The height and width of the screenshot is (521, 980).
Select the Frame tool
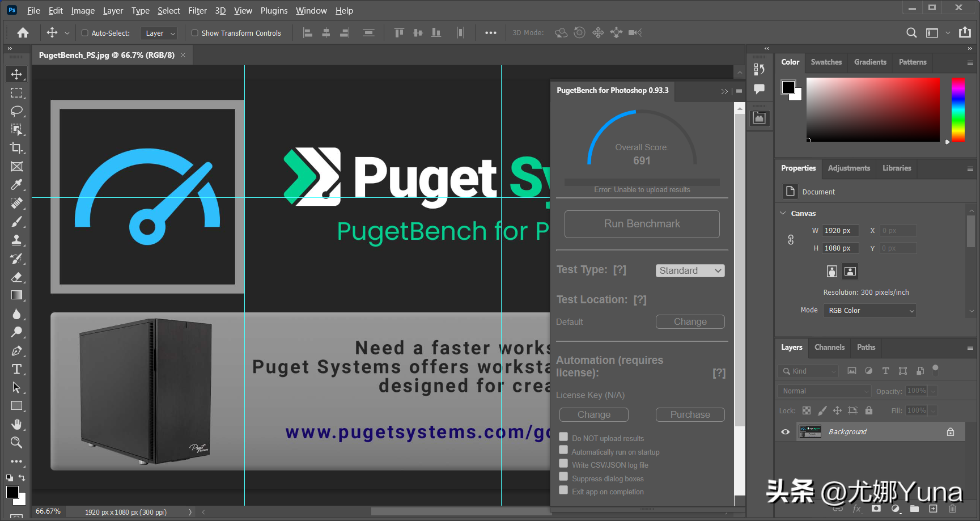pyautogui.click(x=16, y=167)
